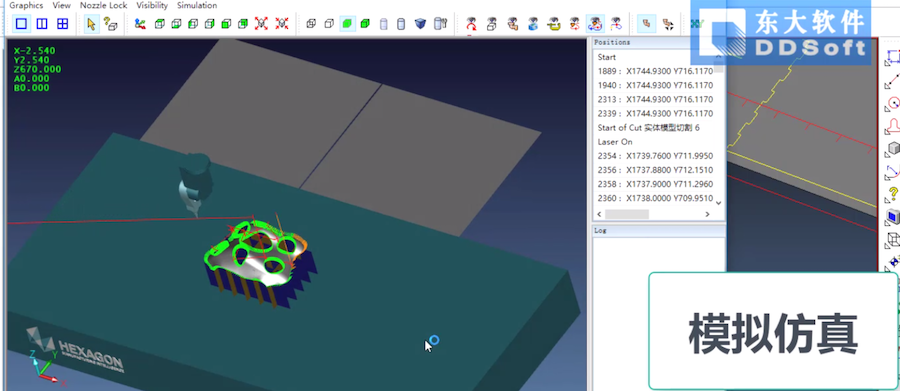Click the Positions horizontal scrollbar thumb
Viewport: 900px width, 391px height.
pyautogui.click(x=627, y=214)
